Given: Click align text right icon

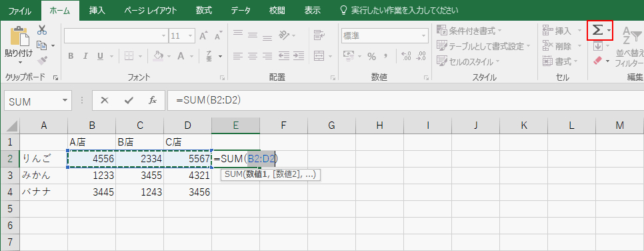Looking at the screenshot, I should click(267, 56).
